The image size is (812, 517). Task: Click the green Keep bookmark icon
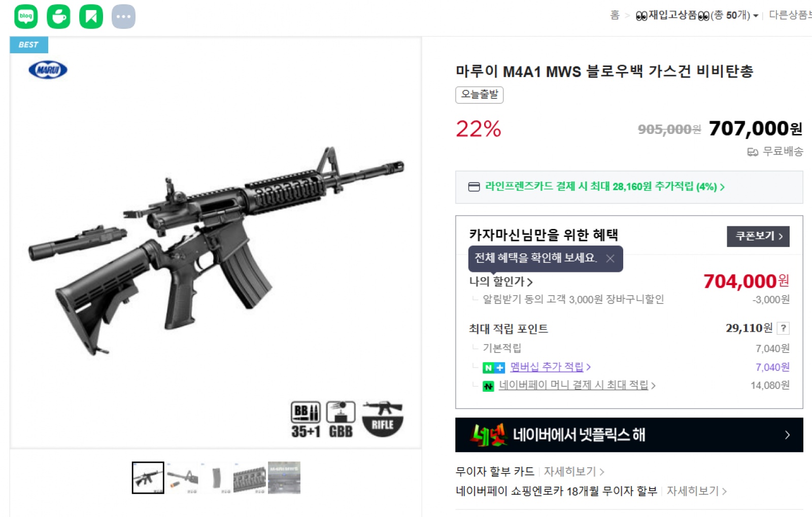91,17
